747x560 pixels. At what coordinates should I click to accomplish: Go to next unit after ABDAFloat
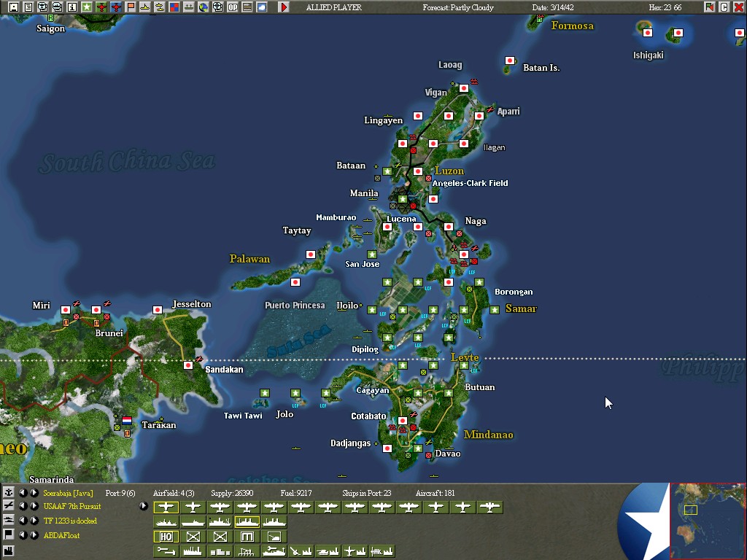tap(34, 535)
